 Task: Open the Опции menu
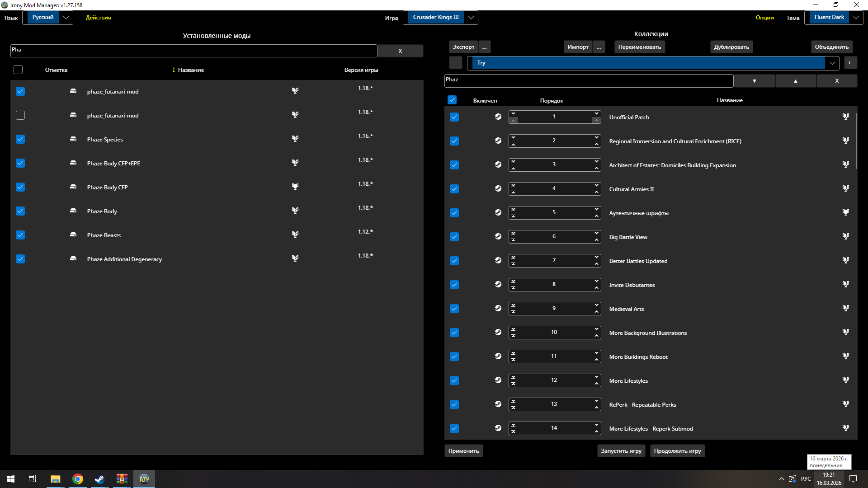tap(765, 18)
